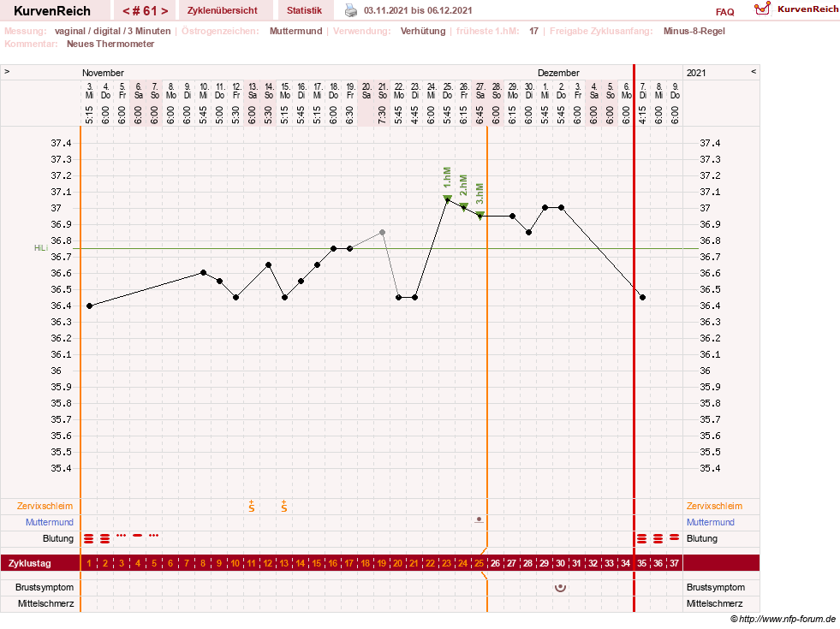Click the bleeding icon on cycle day 37
840x629 pixels.
[675, 537]
